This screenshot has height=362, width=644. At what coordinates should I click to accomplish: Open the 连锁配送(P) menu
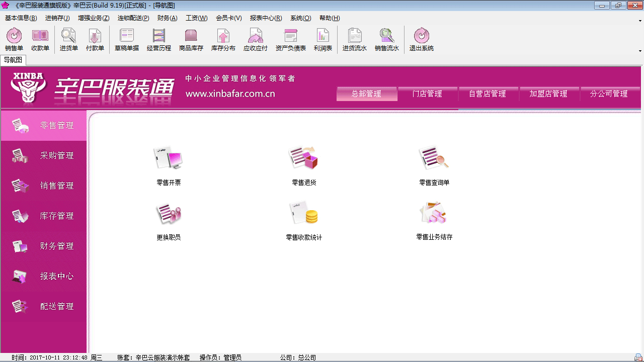tap(133, 18)
